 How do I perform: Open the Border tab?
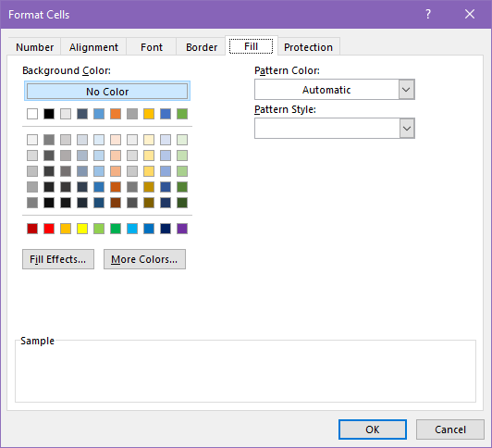[x=202, y=47]
